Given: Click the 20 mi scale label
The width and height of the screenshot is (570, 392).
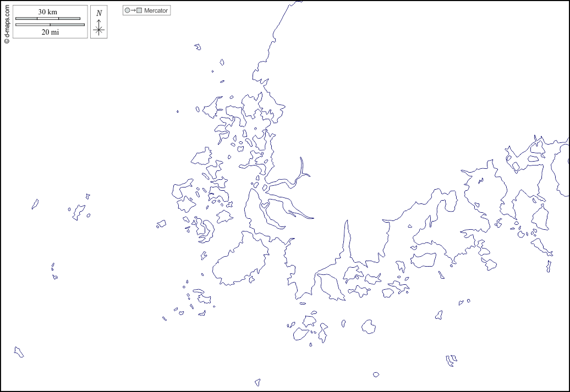Looking at the screenshot, I should 50,32.
